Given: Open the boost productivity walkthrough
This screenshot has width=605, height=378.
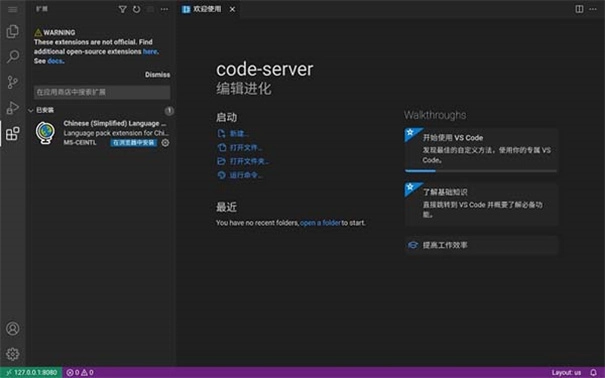Looking at the screenshot, I should (481, 245).
